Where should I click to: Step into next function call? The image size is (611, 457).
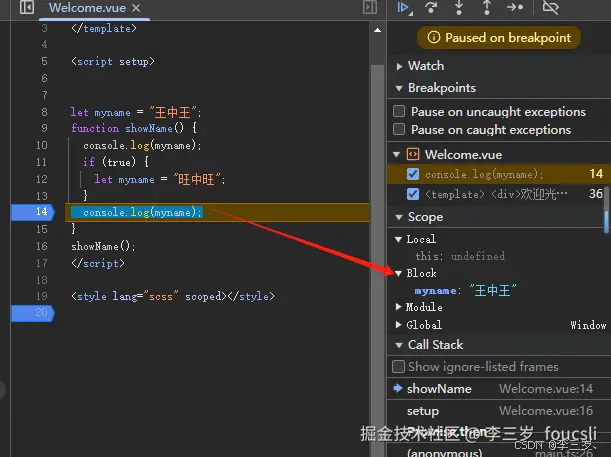point(459,7)
